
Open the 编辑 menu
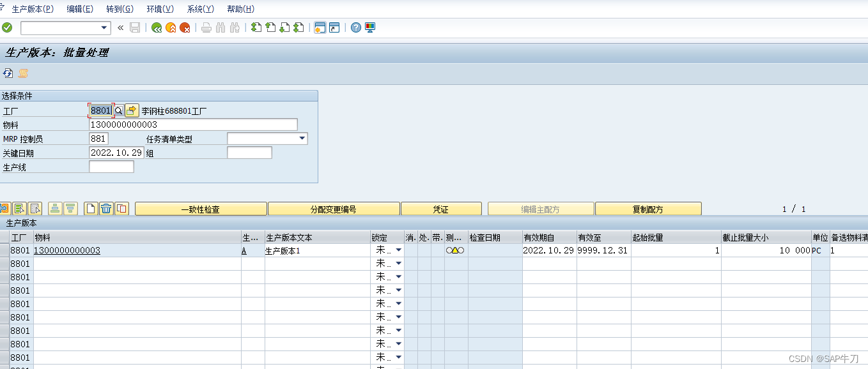tap(80, 9)
